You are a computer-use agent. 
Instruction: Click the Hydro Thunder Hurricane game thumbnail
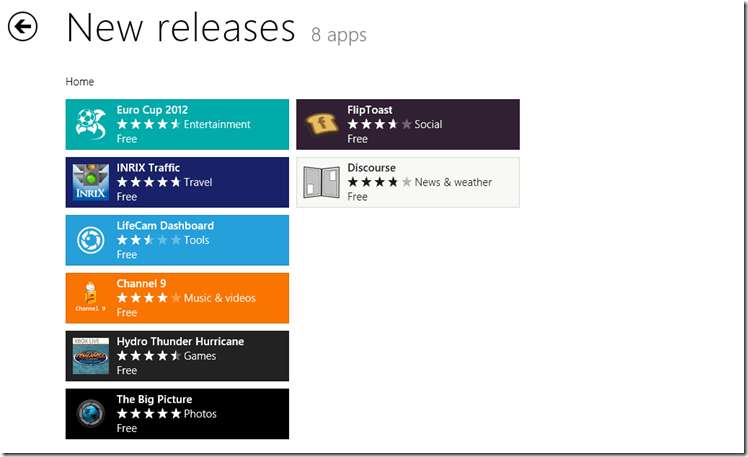point(91,356)
